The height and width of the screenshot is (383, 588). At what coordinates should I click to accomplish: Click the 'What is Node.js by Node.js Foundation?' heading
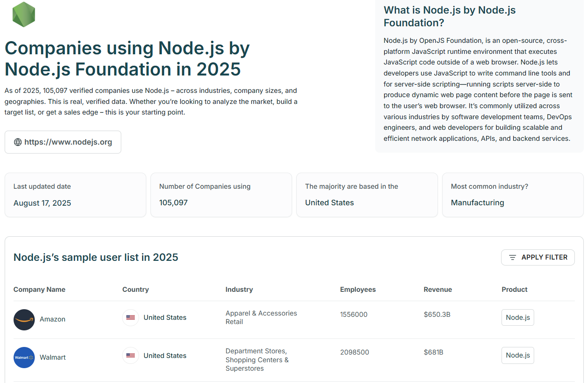click(450, 17)
